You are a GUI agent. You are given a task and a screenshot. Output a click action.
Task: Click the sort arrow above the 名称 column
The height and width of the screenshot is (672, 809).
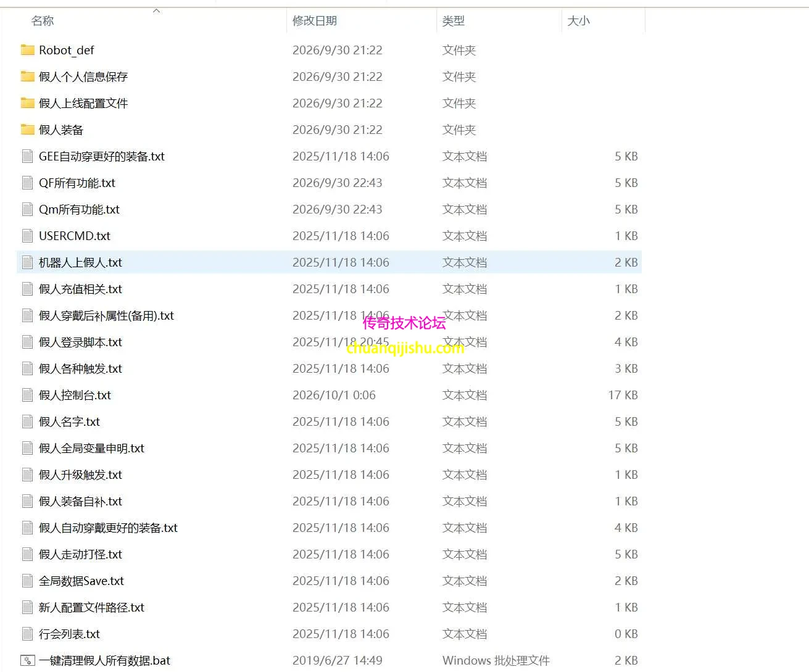point(157,10)
